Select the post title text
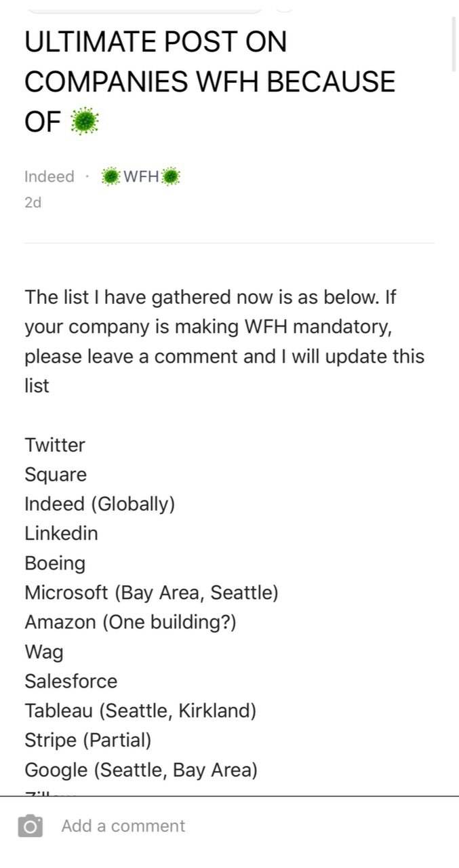 point(210,82)
